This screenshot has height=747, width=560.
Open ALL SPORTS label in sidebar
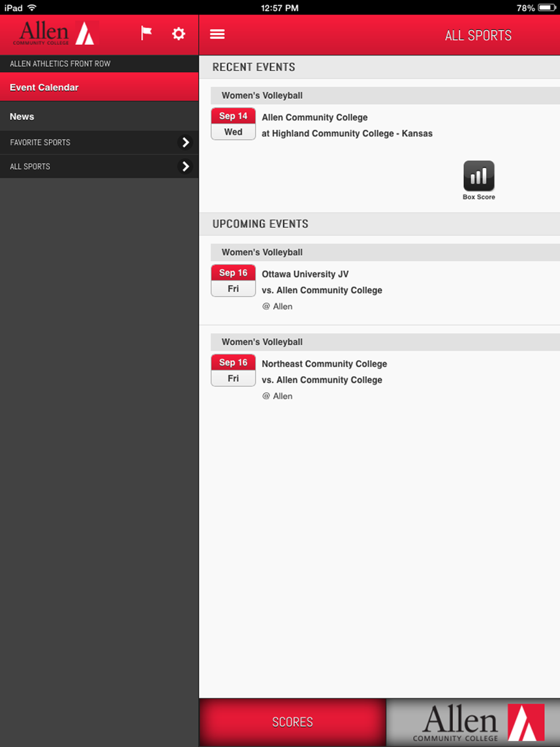30,166
